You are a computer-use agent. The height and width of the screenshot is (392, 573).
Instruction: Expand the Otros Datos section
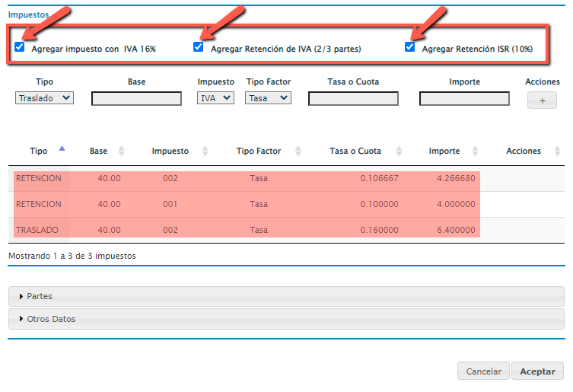(x=51, y=319)
